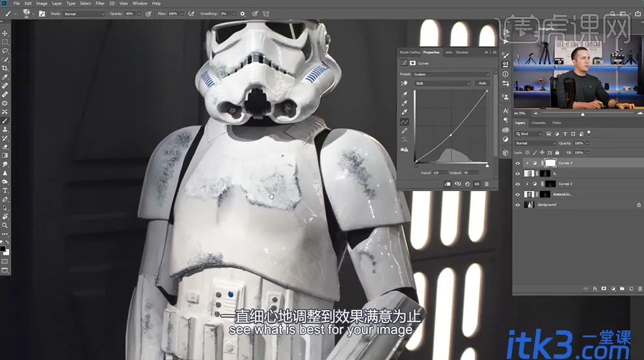Open the layer Kind filter dropdown

click(529, 134)
